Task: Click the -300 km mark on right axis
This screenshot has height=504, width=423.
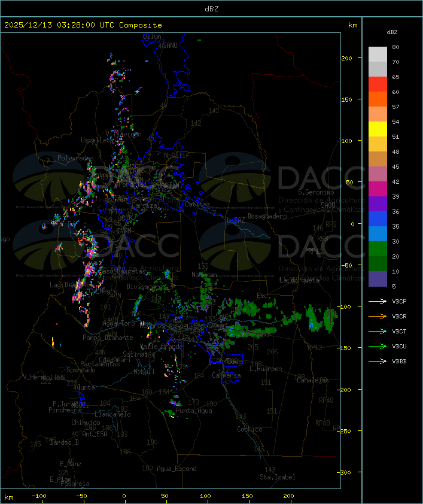Action: coord(343,472)
